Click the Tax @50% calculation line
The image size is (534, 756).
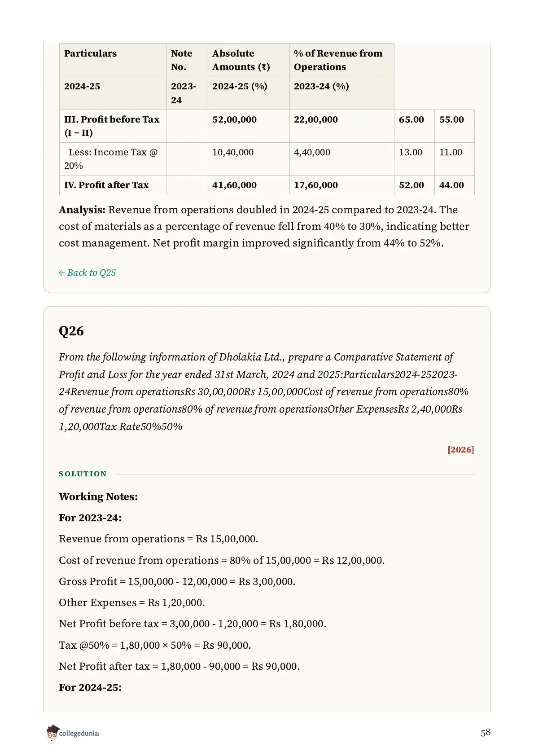pyautogui.click(x=155, y=645)
